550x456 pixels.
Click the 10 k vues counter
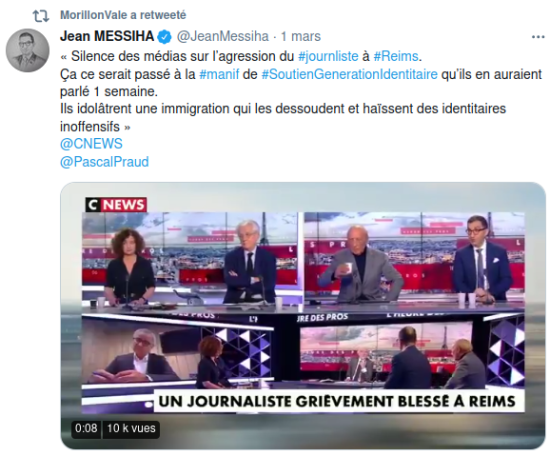(x=131, y=429)
